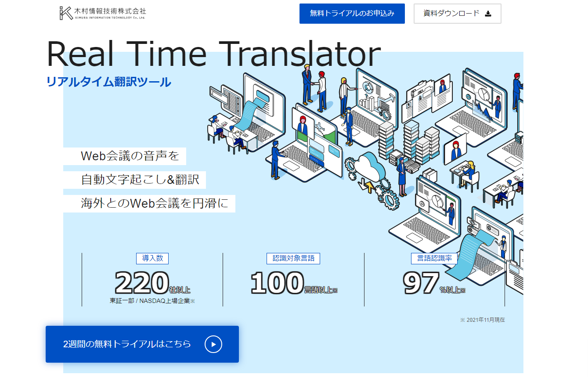
Task: Click the download arrow icon on 資料ダウンロード
Action: tap(488, 14)
